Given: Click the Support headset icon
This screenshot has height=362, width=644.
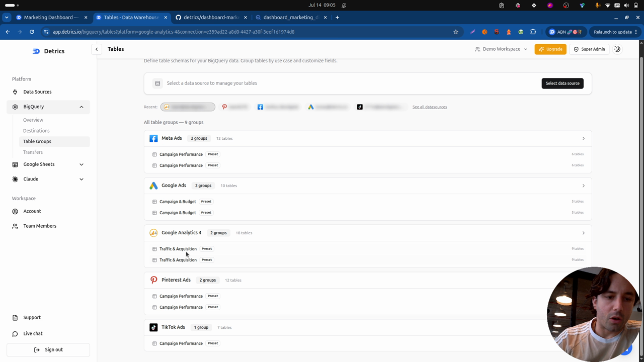Looking at the screenshot, I should click(15, 317).
